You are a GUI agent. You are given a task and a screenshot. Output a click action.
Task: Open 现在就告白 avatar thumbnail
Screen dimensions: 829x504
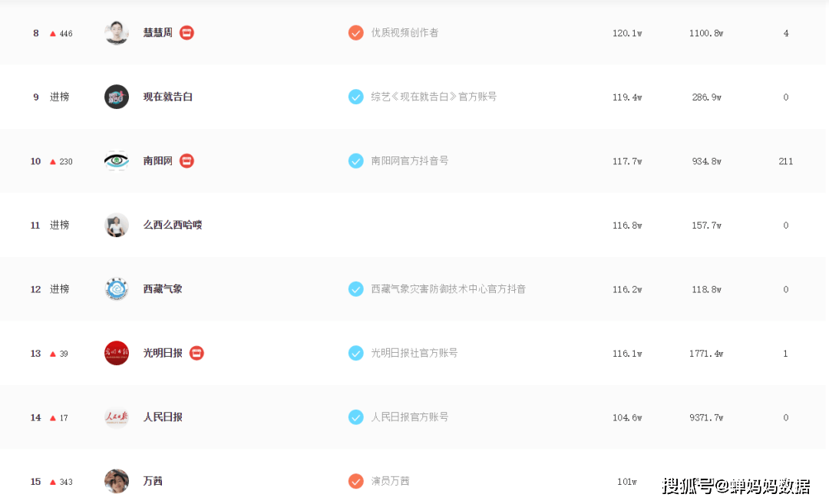117,97
